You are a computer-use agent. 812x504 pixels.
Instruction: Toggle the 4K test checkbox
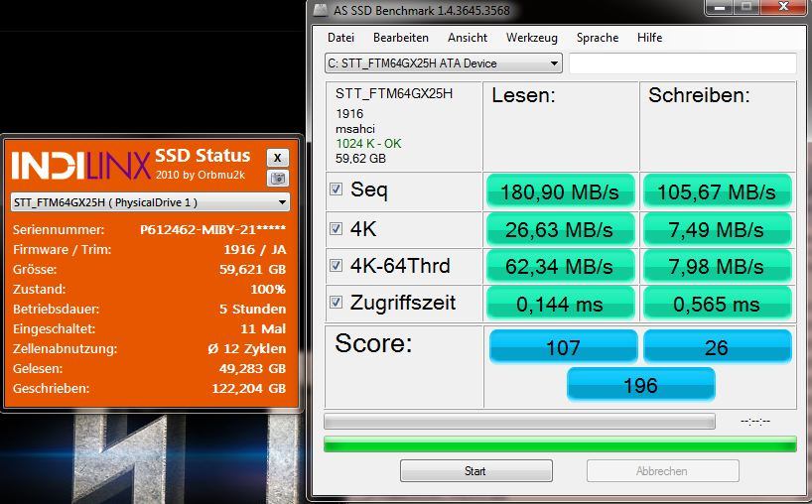click(x=337, y=228)
